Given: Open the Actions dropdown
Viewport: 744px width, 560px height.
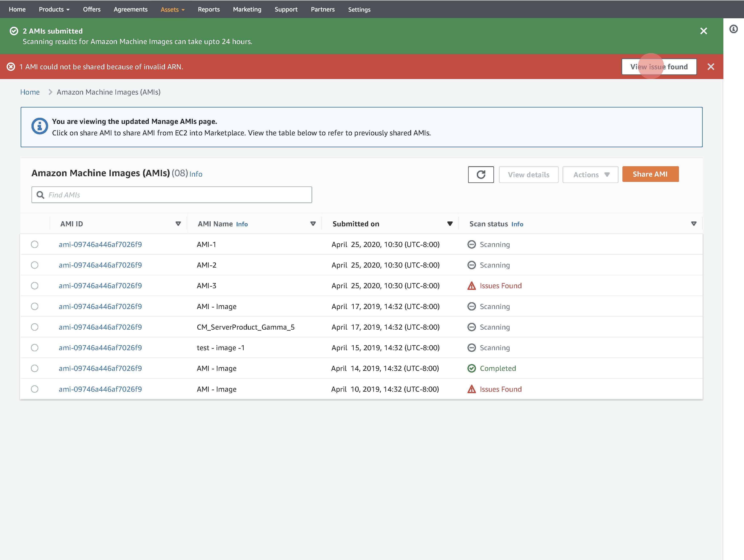Looking at the screenshot, I should point(590,174).
